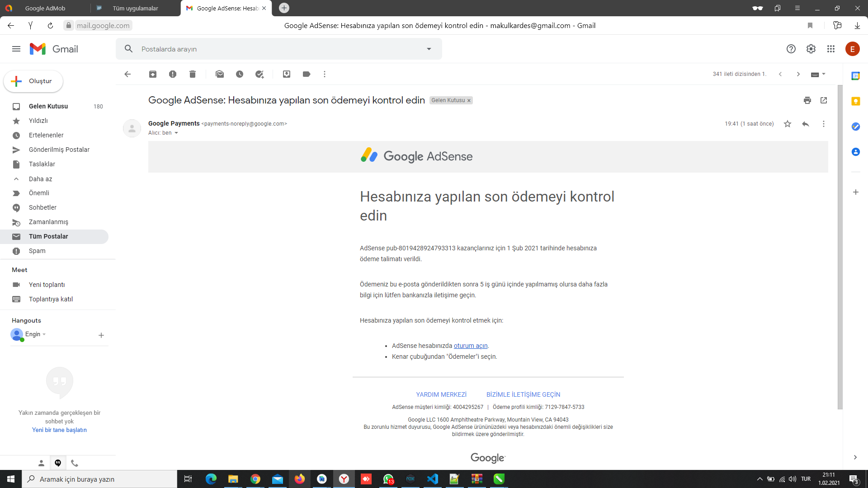The width and height of the screenshot is (868, 488).
Task: Switch to the Tüm uygulamalar tab
Action: click(x=136, y=8)
